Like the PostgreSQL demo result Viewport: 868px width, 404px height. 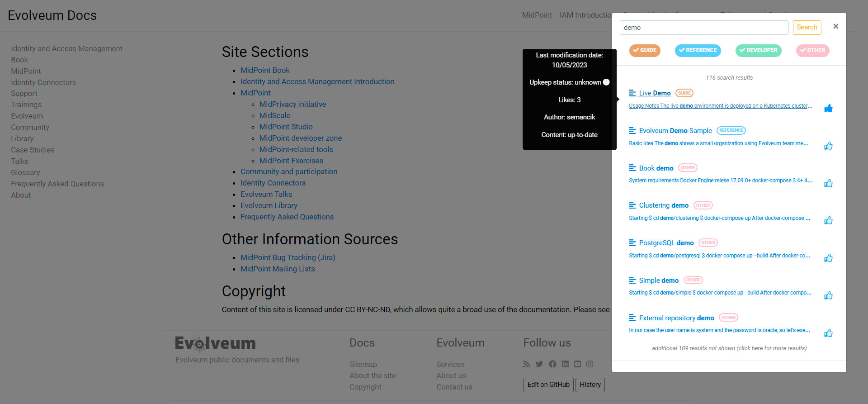click(828, 258)
